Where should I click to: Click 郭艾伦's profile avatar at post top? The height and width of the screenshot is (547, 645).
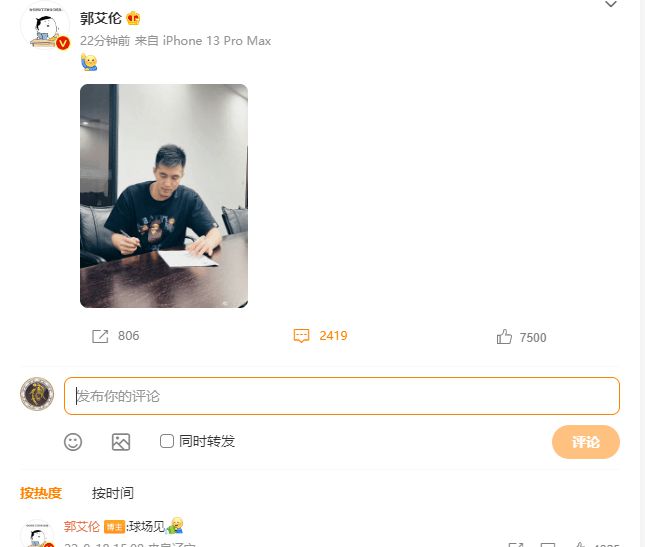pos(45,25)
